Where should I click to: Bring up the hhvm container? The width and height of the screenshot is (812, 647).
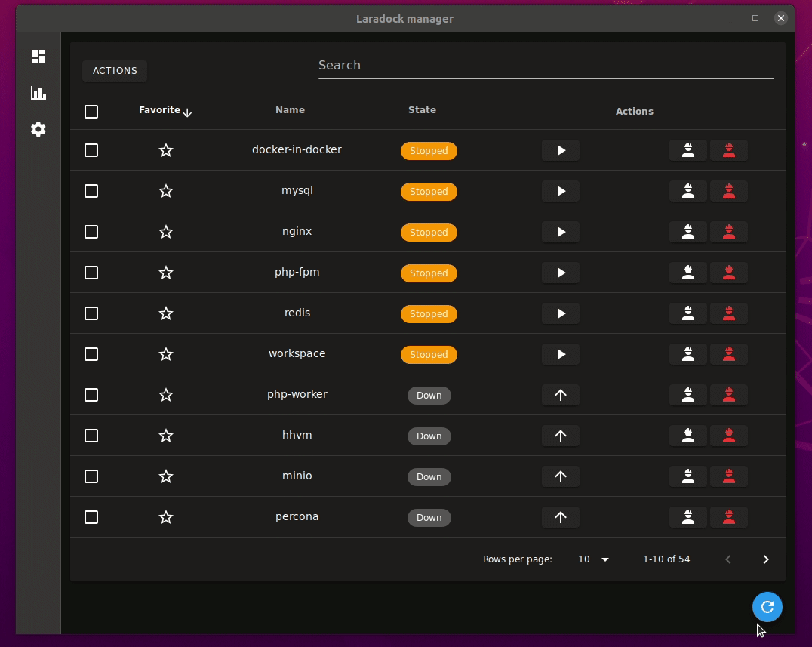coord(561,436)
